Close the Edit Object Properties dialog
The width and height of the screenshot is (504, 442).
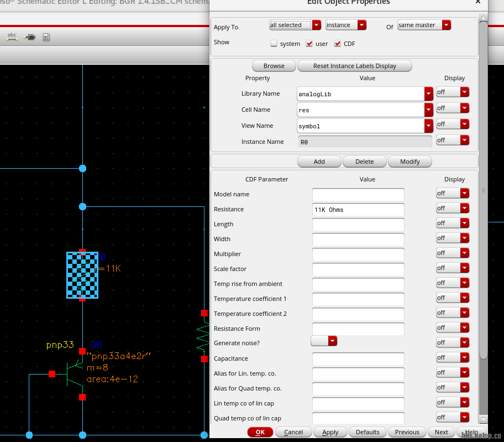pyautogui.click(x=478, y=2)
